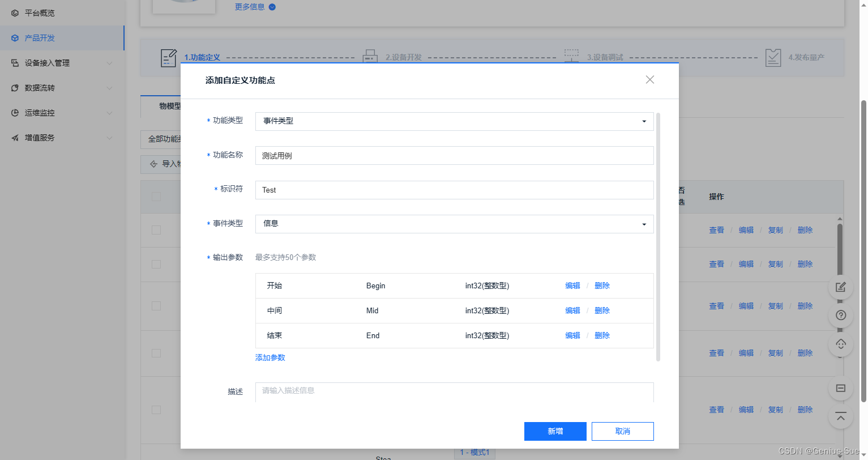Click 删除 in the second table row

coord(805,264)
